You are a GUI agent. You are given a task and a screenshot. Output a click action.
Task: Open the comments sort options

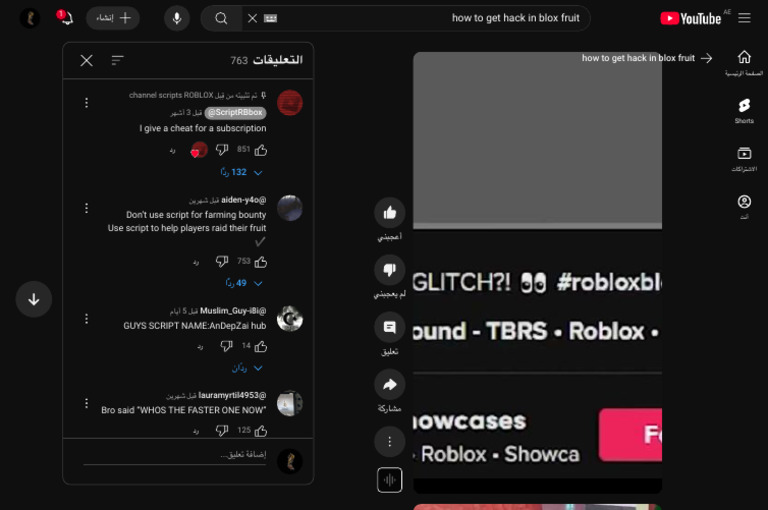click(118, 60)
